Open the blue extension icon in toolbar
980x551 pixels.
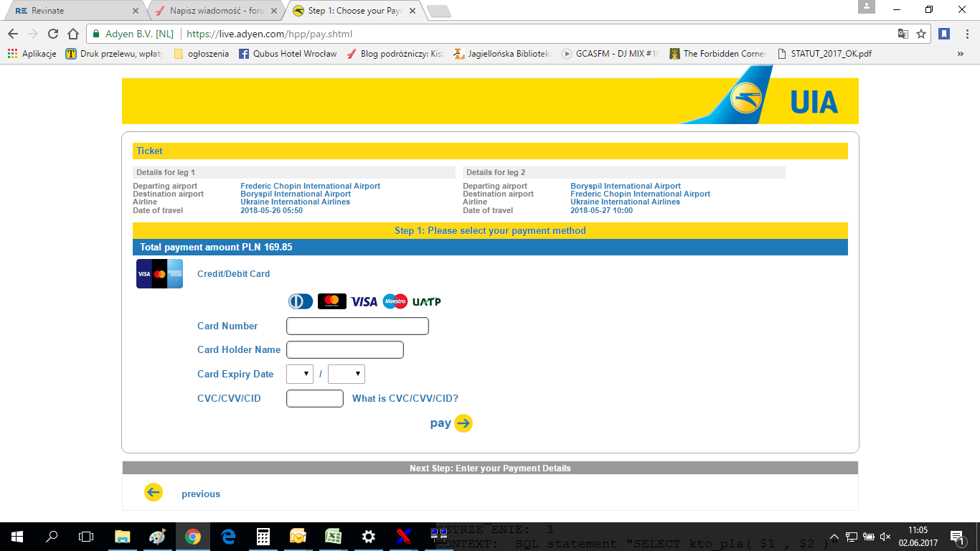[944, 34]
